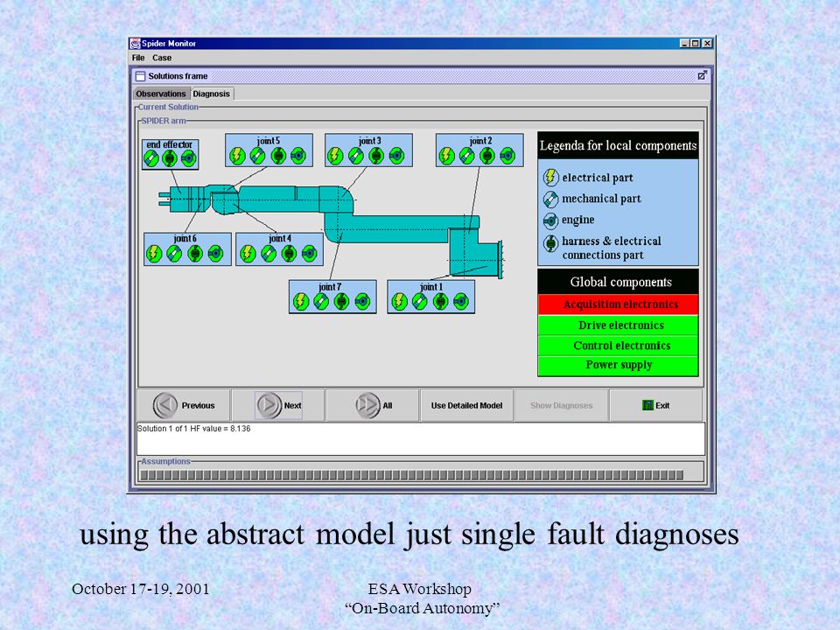This screenshot has height=630, width=840.
Task: Go to the Previous solution
Action: (184, 405)
